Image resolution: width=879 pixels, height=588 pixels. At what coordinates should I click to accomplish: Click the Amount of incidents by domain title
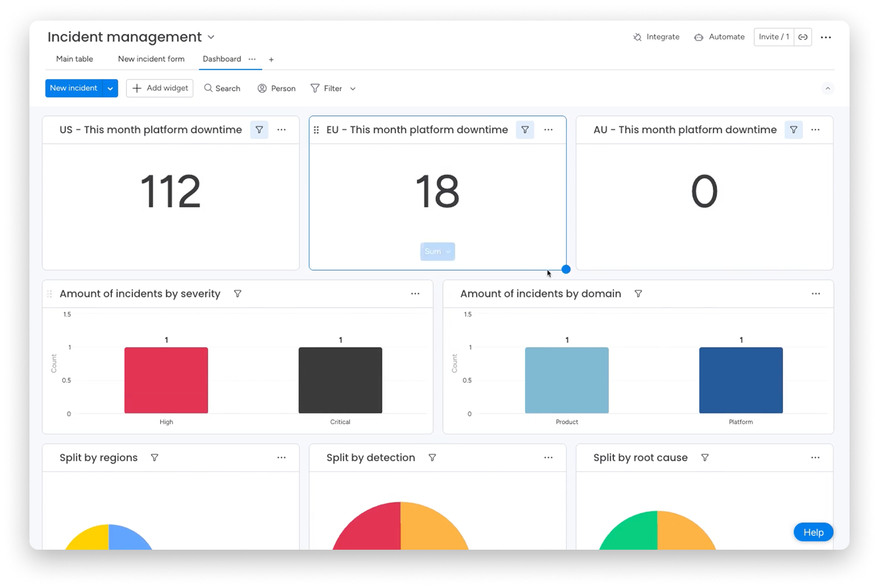pos(541,293)
